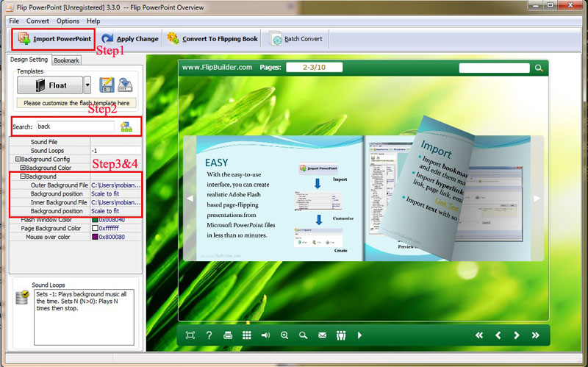Click the Import PowerPoint button
The height and width of the screenshot is (367, 588).
pyautogui.click(x=54, y=39)
